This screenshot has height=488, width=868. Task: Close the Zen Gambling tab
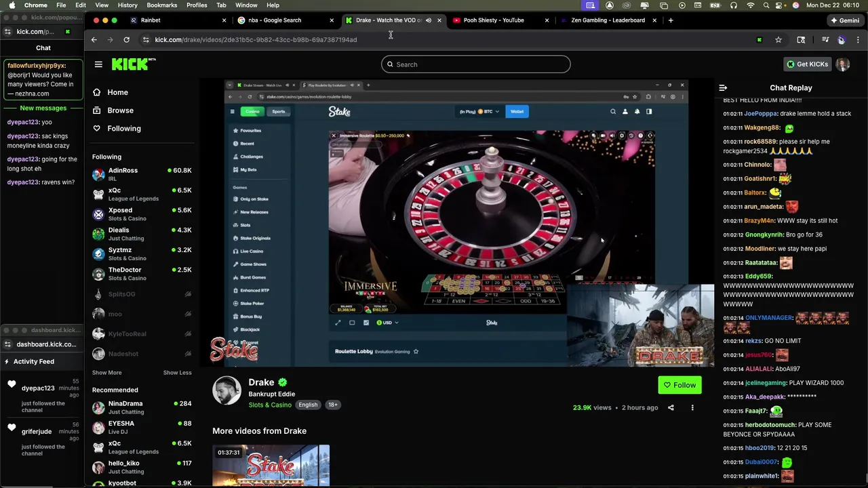[x=654, y=20]
